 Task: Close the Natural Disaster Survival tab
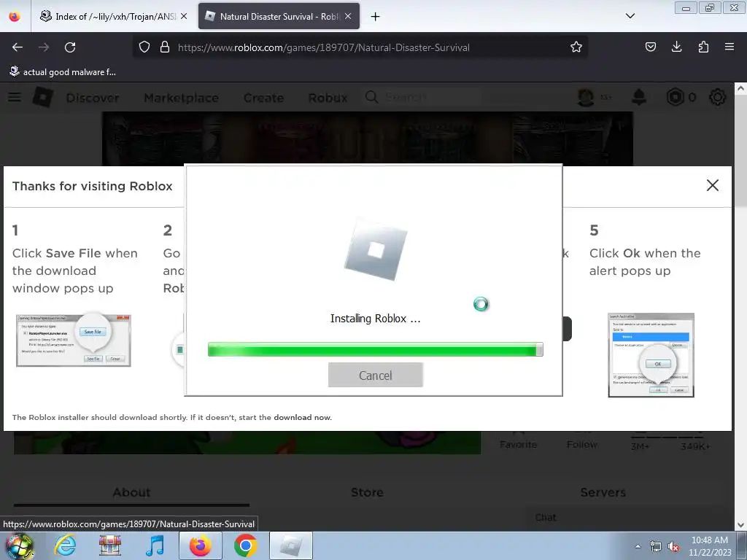(348, 16)
